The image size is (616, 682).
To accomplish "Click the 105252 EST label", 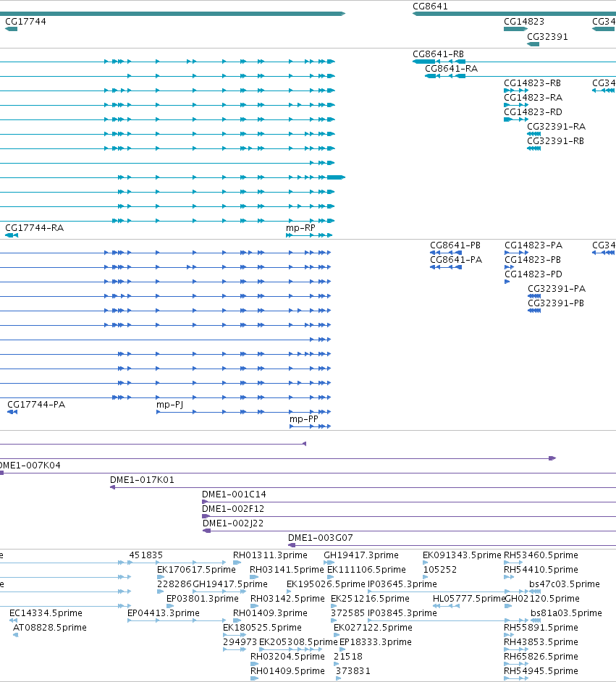I will pos(440,569).
